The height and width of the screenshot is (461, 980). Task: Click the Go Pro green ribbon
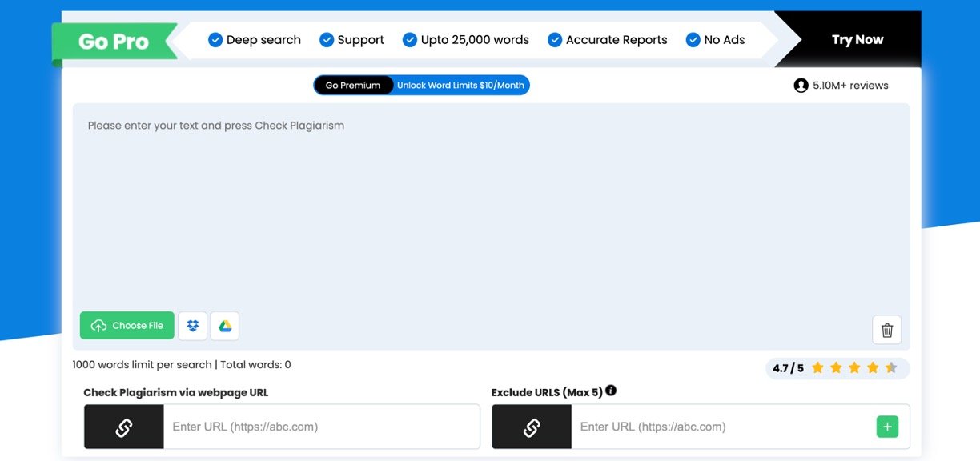(114, 42)
